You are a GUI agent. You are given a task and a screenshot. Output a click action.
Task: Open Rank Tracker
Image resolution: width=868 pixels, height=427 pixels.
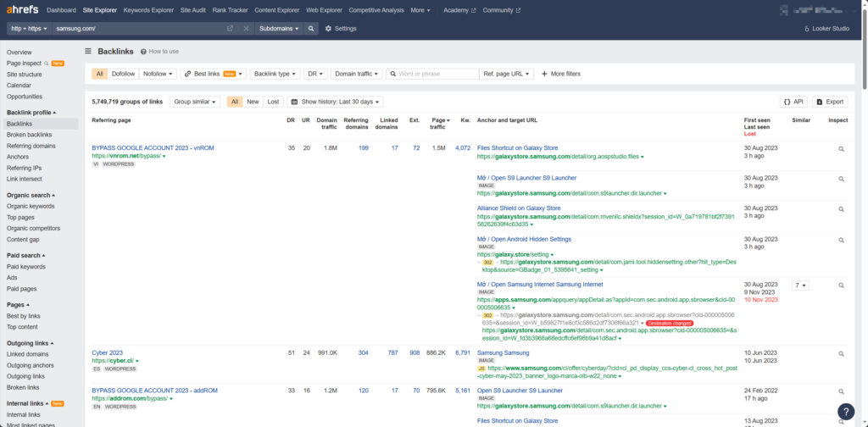(231, 10)
